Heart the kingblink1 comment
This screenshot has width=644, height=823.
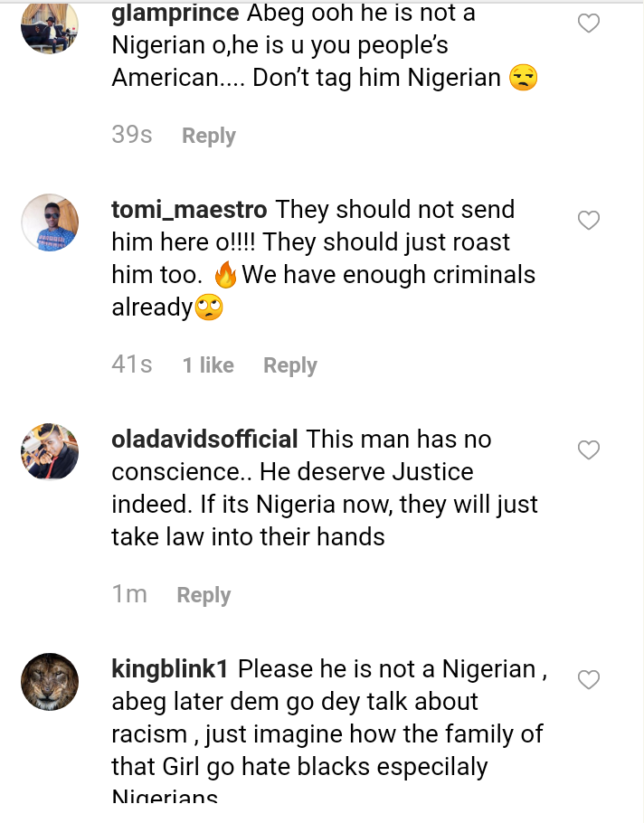pyautogui.click(x=589, y=680)
